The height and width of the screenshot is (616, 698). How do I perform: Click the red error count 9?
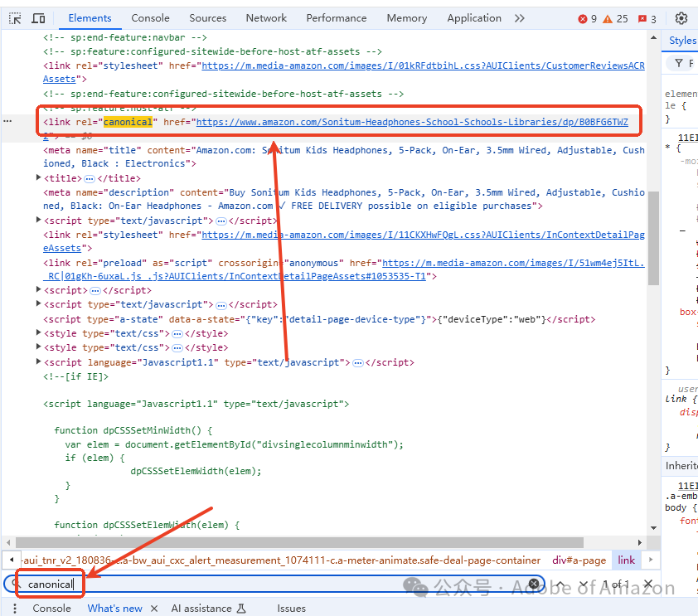click(x=587, y=19)
